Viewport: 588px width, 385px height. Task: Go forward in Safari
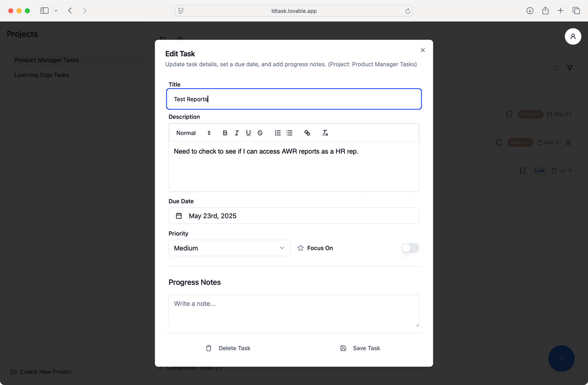tap(85, 10)
